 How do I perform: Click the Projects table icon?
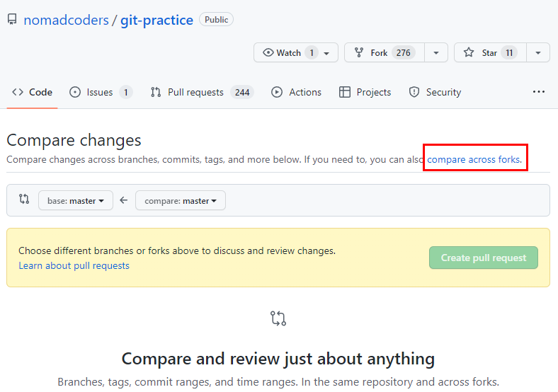pyautogui.click(x=344, y=92)
